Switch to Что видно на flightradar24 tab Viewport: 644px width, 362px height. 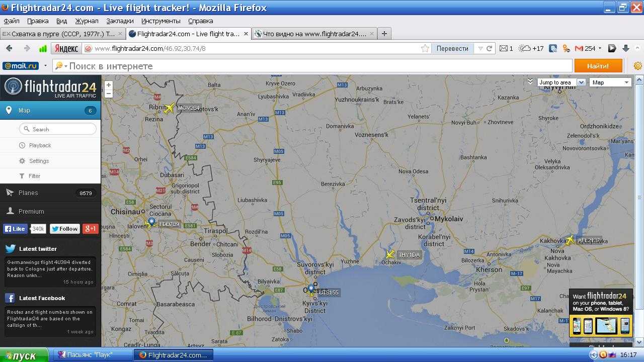coord(314,34)
